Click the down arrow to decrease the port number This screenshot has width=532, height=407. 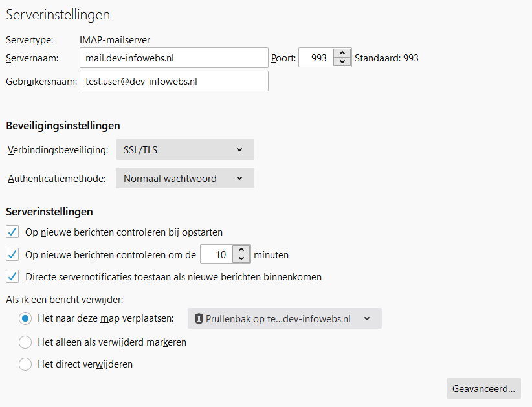(x=342, y=61)
